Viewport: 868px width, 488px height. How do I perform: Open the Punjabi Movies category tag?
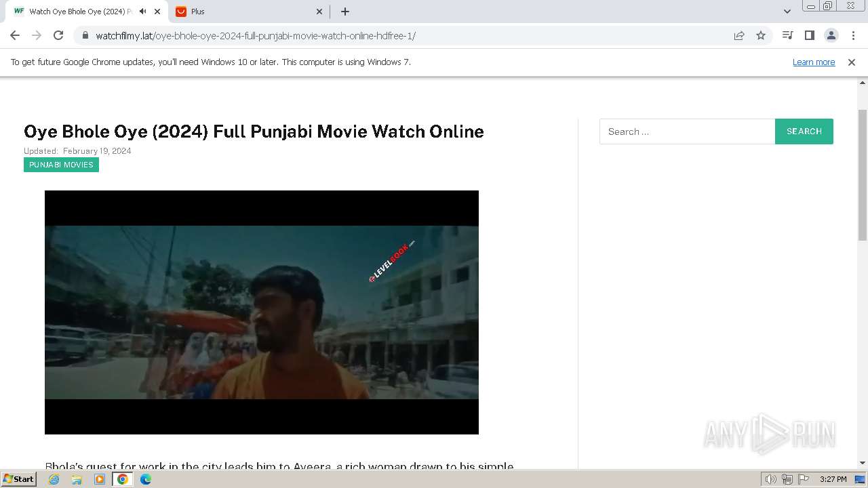[61, 165]
